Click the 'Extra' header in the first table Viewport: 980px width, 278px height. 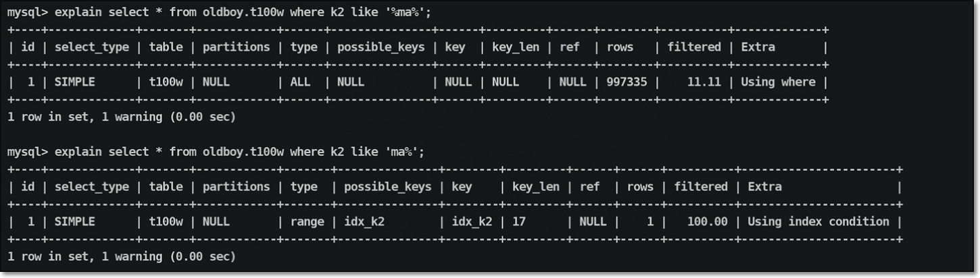click(x=758, y=47)
